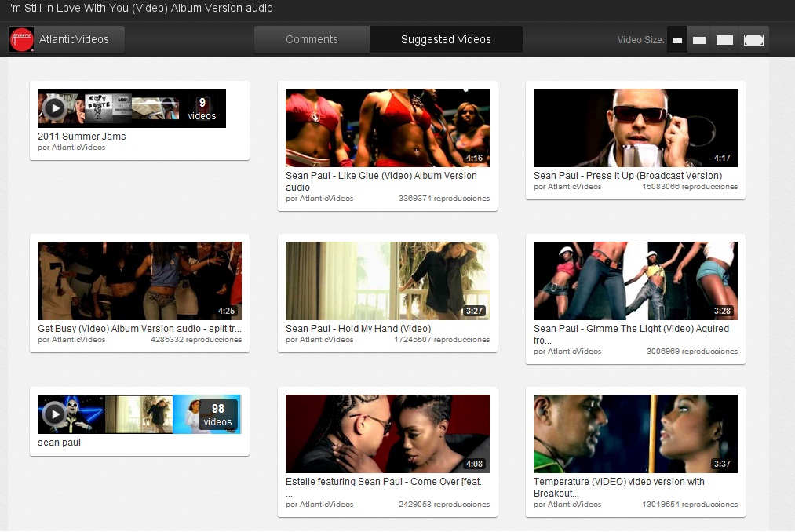795x532 pixels.
Task: Open Temperature video thumbnail
Action: tap(635, 434)
